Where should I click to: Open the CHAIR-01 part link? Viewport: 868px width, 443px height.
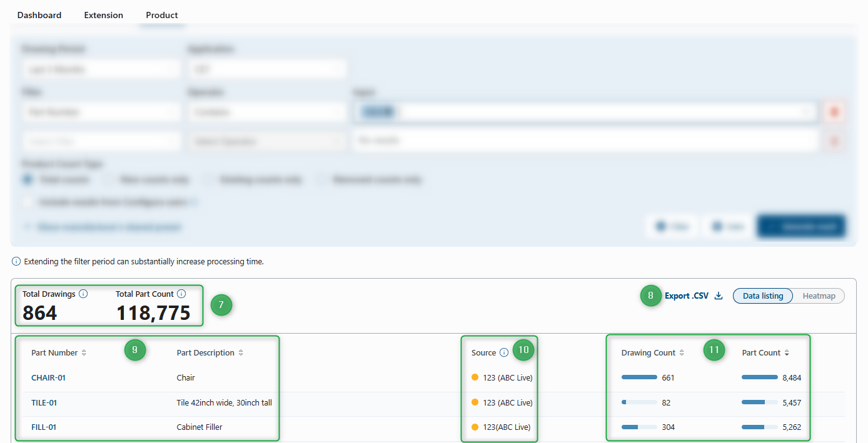click(x=48, y=377)
